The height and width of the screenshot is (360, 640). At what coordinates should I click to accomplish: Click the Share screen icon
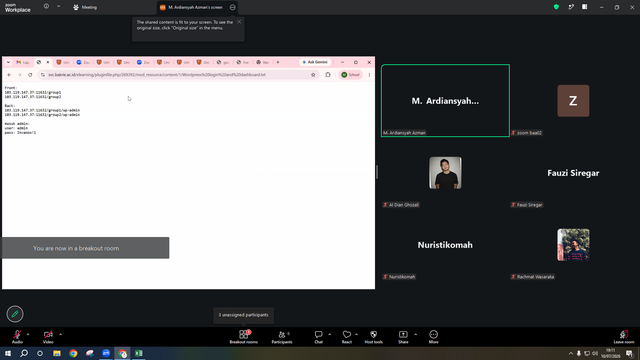point(403,335)
